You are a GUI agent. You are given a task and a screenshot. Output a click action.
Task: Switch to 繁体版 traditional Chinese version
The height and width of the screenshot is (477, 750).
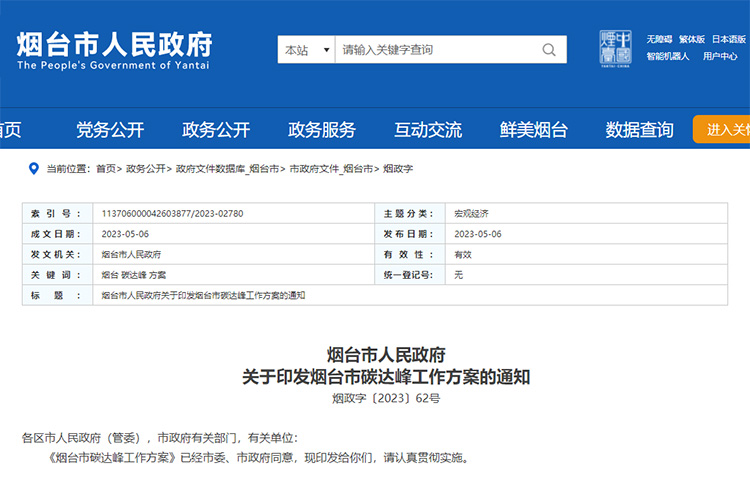point(692,39)
